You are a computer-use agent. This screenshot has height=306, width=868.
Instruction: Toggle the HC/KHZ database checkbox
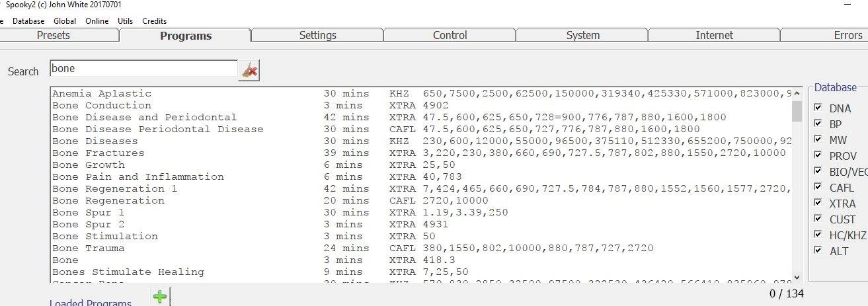818,235
